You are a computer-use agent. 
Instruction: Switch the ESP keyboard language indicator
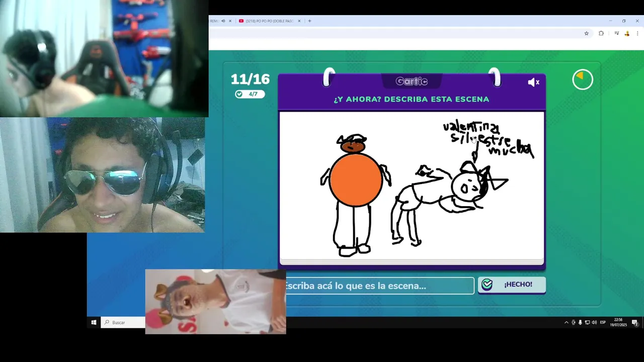coord(603,322)
